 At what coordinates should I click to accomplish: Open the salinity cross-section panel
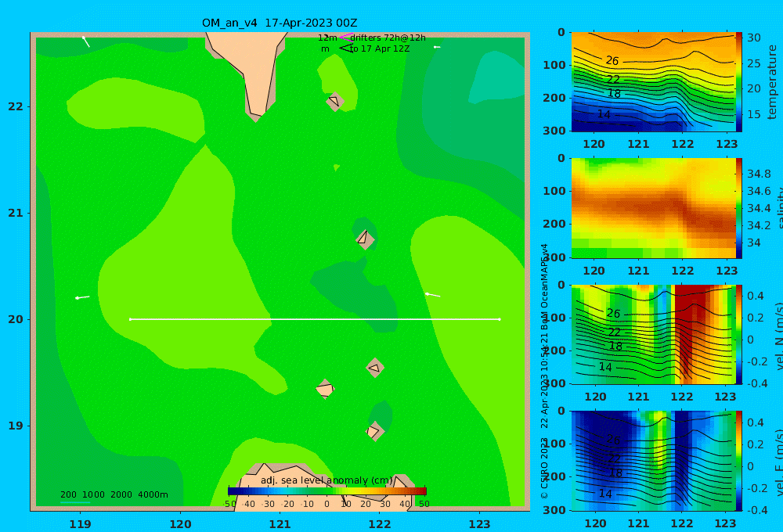click(x=653, y=208)
